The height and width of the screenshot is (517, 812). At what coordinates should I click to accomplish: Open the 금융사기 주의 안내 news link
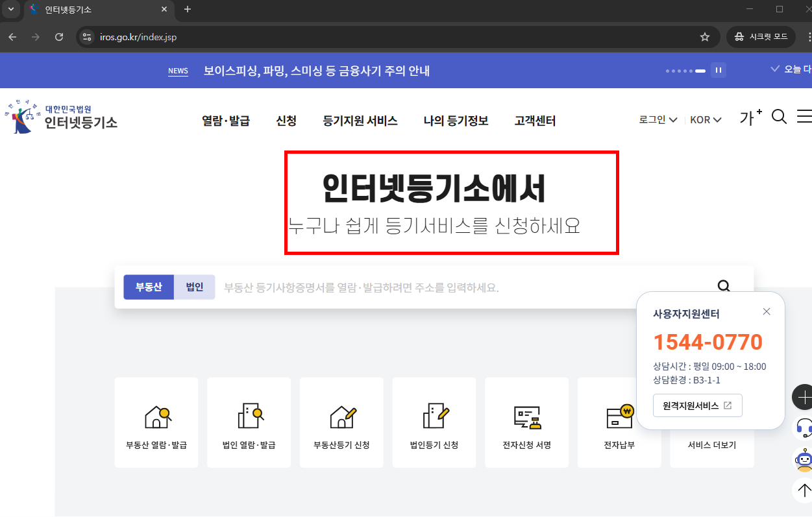[x=316, y=70]
